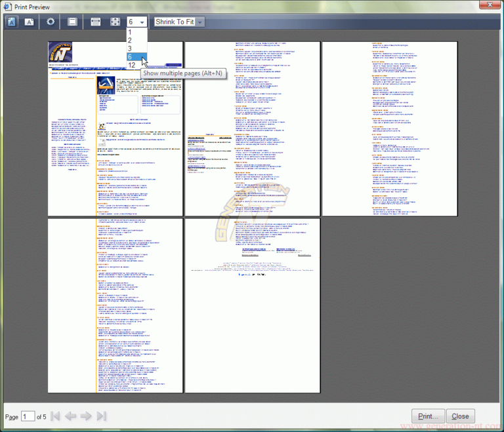The width and height of the screenshot is (504, 432).
Task: Select 3 pages view option
Action: click(137, 49)
